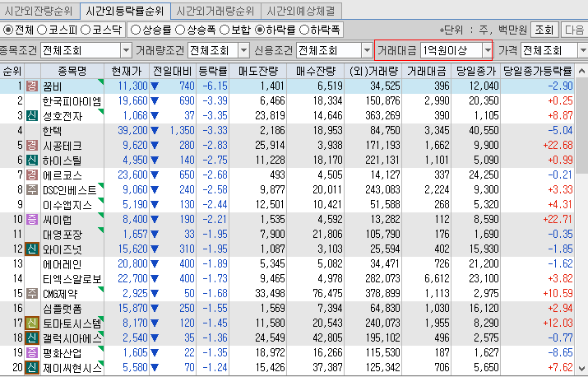Select the 코스피 radio button
The height and width of the screenshot is (377, 588).
pos(42,30)
